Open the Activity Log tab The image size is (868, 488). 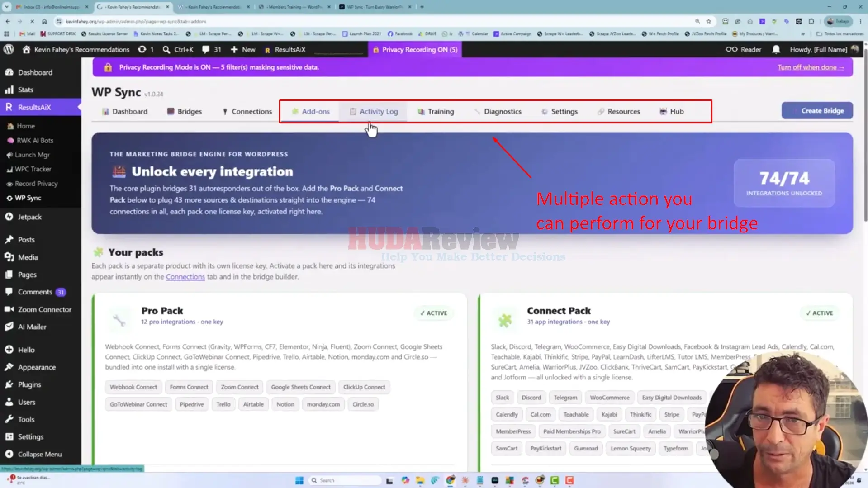point(374,112)
